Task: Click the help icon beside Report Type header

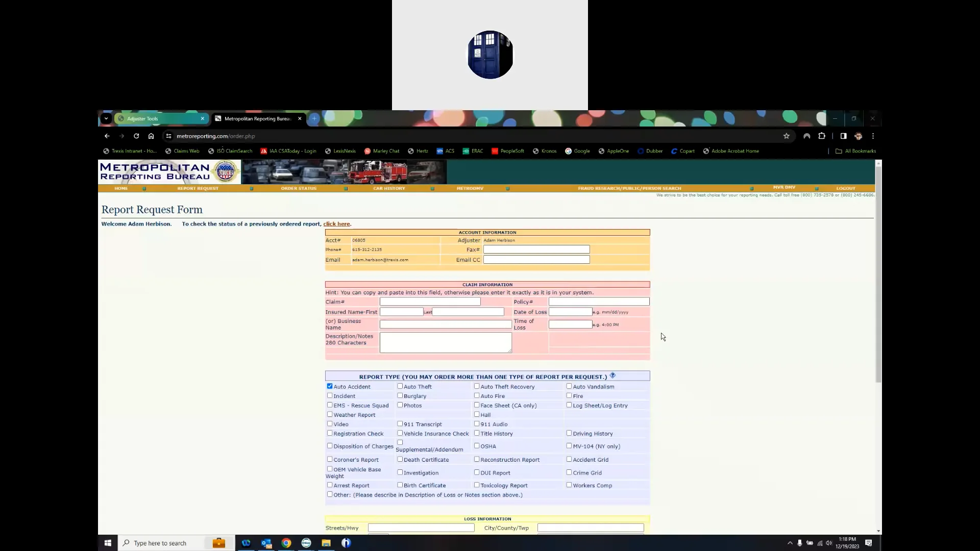Action: (x=612, y=375)
